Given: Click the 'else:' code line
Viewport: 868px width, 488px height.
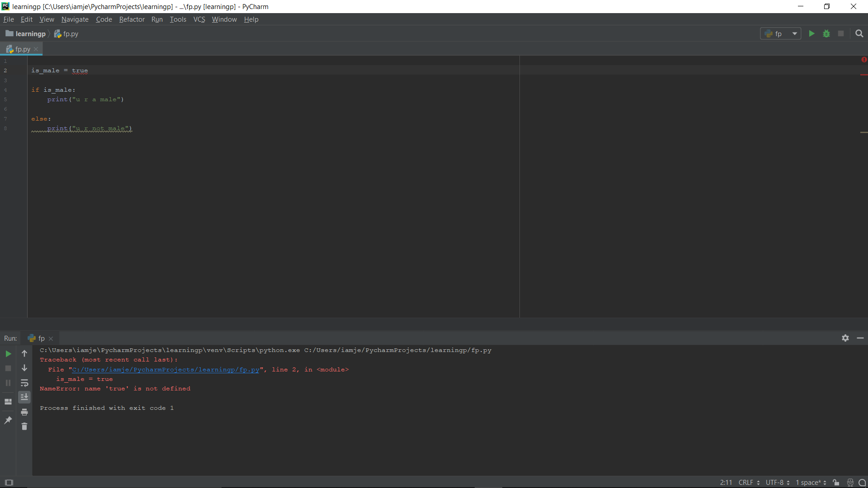Looking at the screenshot, I should [x=41, y=119].
